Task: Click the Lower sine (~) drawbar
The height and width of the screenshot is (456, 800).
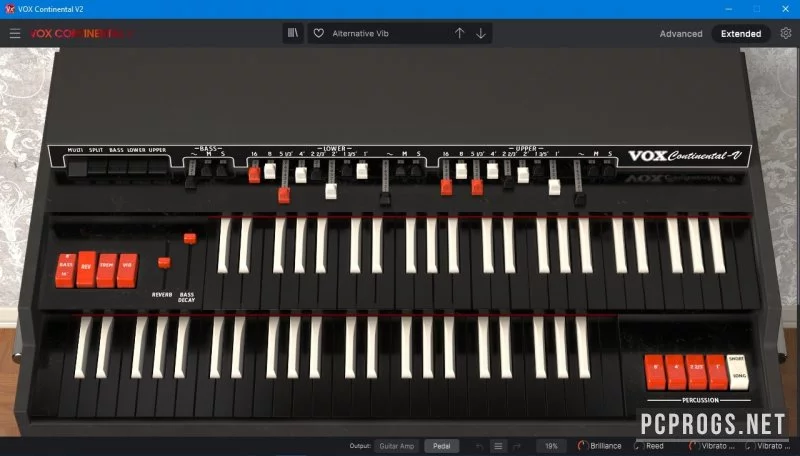Action: 385,198
